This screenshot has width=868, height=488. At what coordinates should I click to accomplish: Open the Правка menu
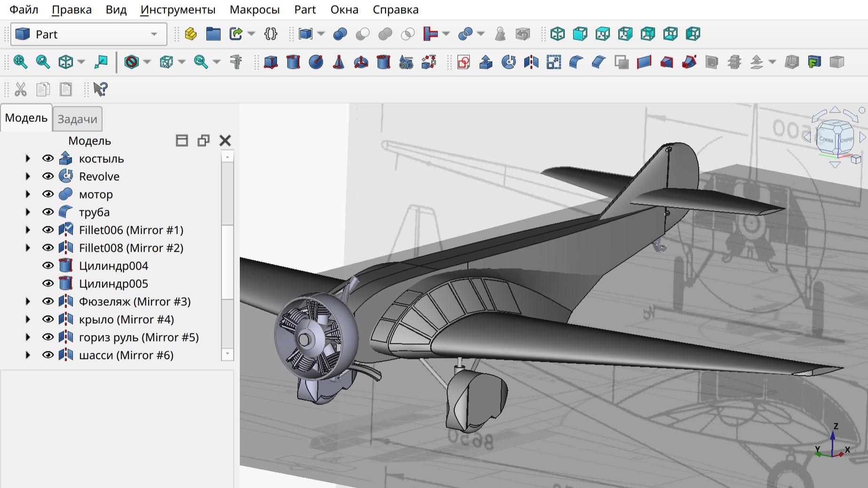71,10
